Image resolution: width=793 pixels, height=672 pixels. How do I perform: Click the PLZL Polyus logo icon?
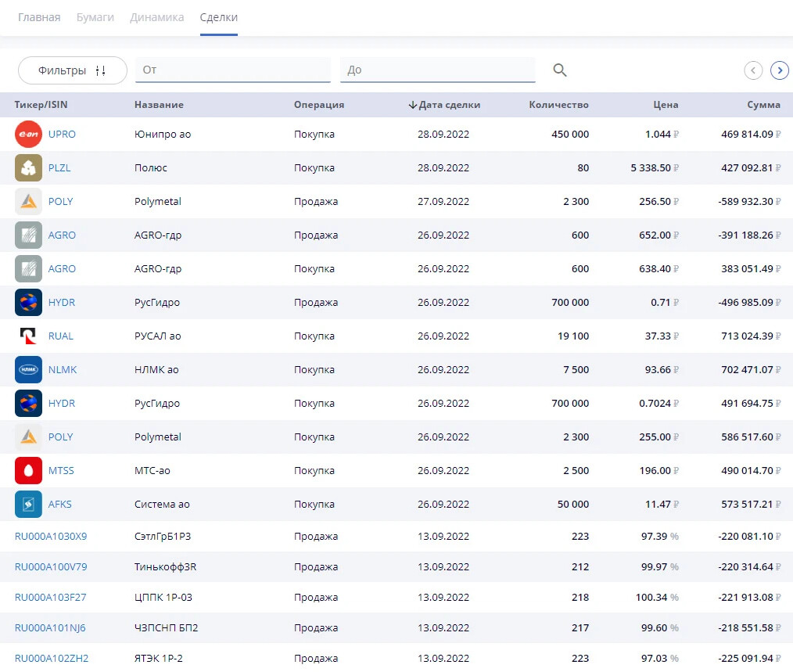click(28, 168)
